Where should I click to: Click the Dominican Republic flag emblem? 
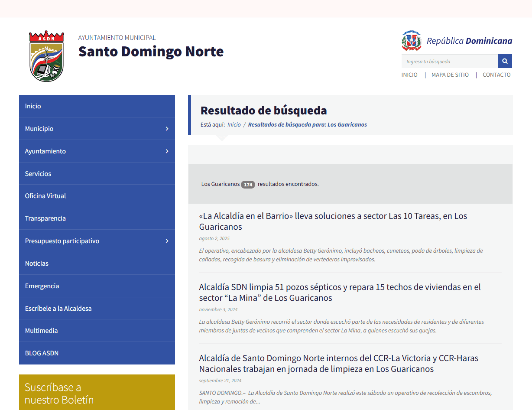click(411, 41)
